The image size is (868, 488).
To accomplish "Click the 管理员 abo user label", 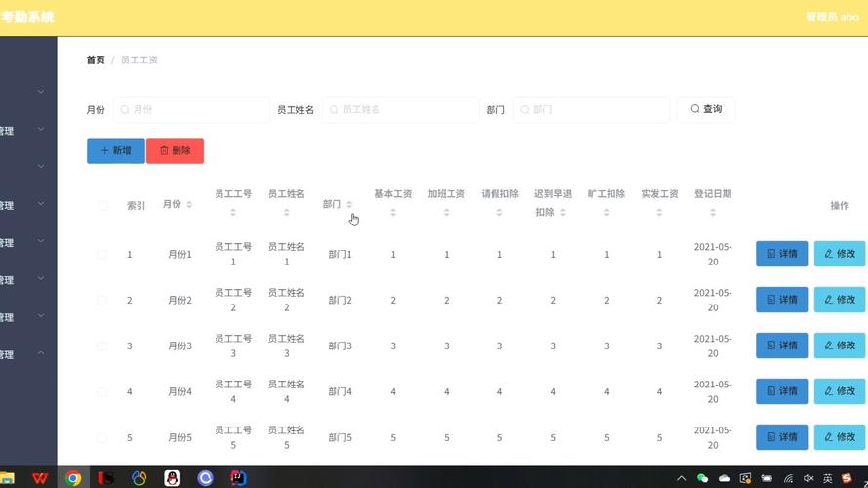I will (832, 18).
